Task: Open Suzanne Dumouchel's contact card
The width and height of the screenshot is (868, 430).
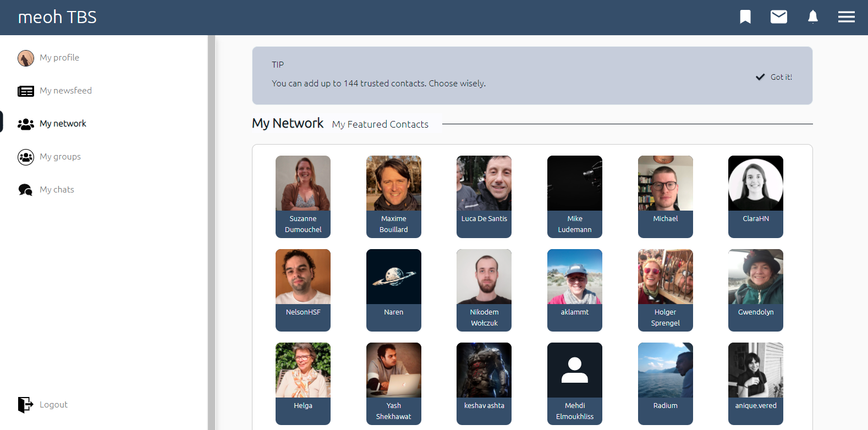Action: [x=303, y=197]
